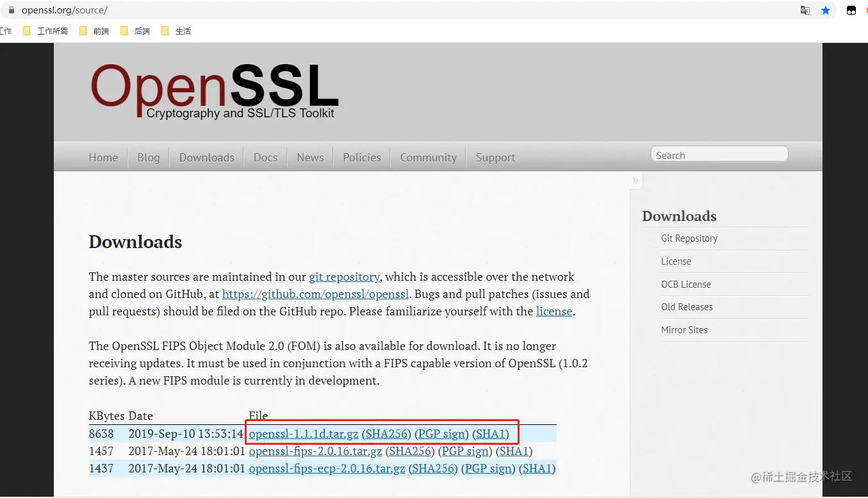The width and height of the screenshot is (868, 498).
Task: Click the Search input field
Action: (x=719, y=154)
